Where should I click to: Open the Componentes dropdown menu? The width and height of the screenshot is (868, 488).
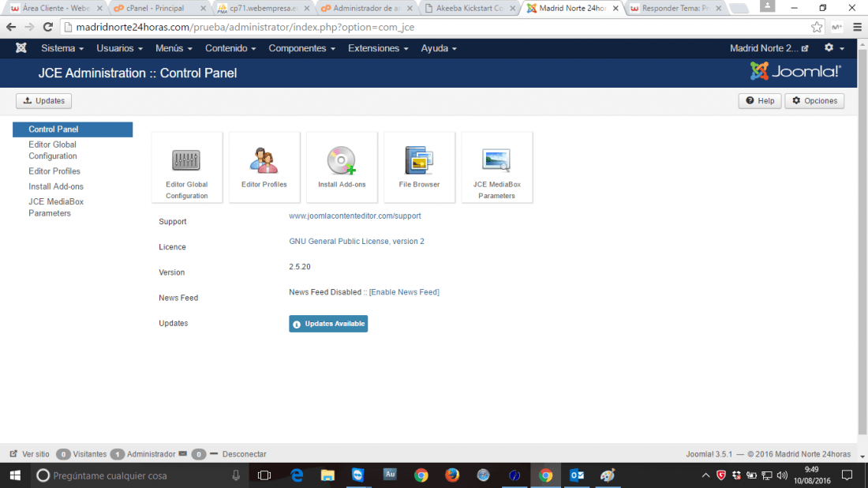coord(301,48)
